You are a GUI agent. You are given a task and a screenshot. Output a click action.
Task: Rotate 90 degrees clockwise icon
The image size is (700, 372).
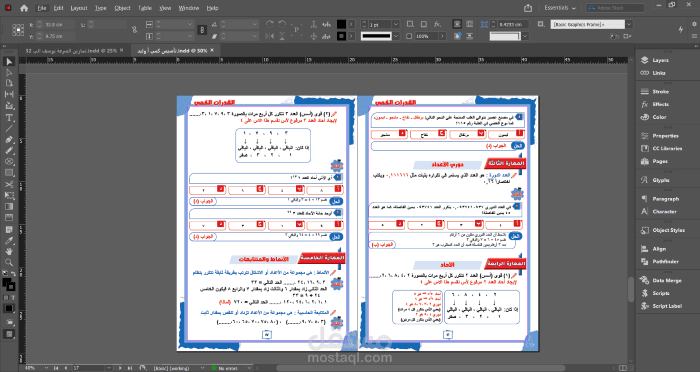[x=270, y=24]
